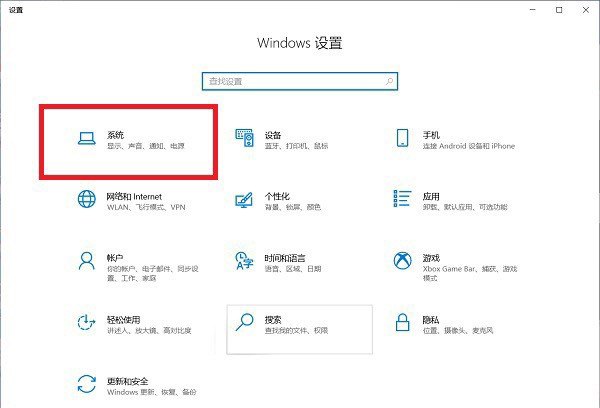Focus the 查找设置 search field
The width and height of the screenshot is (600, 408).
300,82
